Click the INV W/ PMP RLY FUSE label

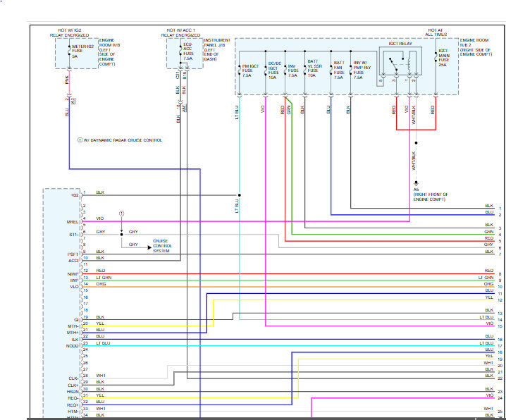tap(362, 70)
